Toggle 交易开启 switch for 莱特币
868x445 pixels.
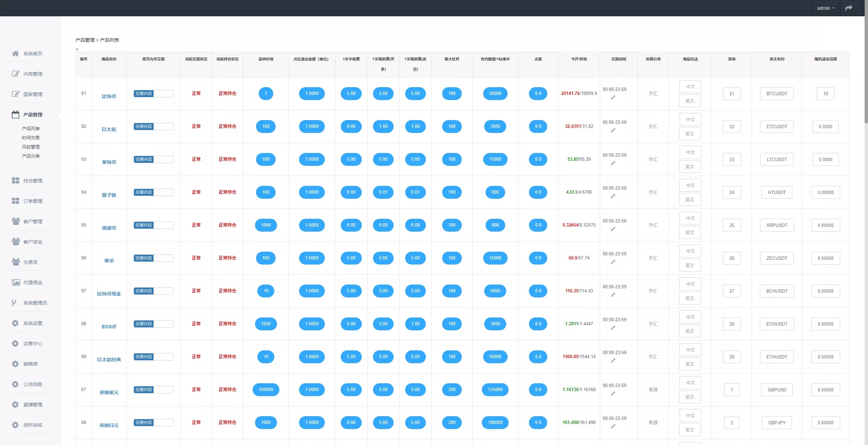tap(153, 159)
